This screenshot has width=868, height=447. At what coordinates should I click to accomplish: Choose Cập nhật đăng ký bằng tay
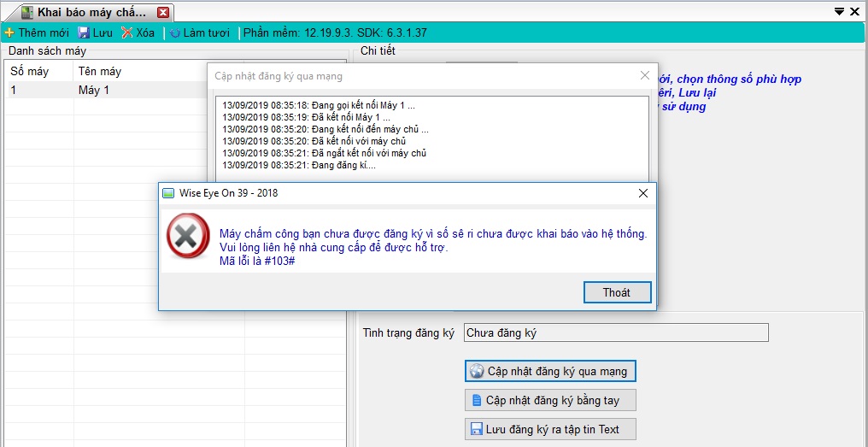550,400
